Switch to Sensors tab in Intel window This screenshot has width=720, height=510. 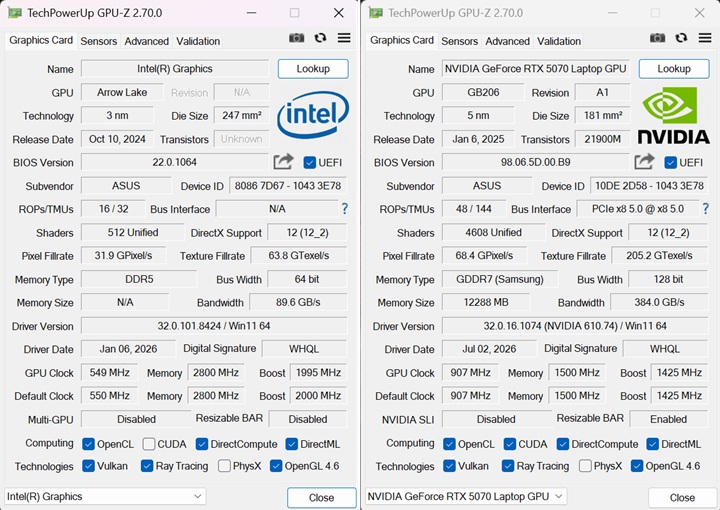99,41
